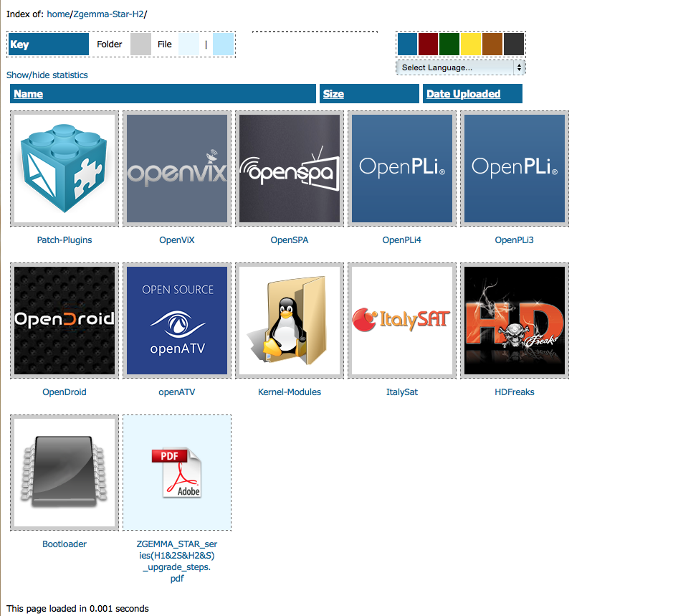Click the Bootloader text link
The width and height of the screenshot is (673, 616).
pyautogui.click(x=65, y=544)
